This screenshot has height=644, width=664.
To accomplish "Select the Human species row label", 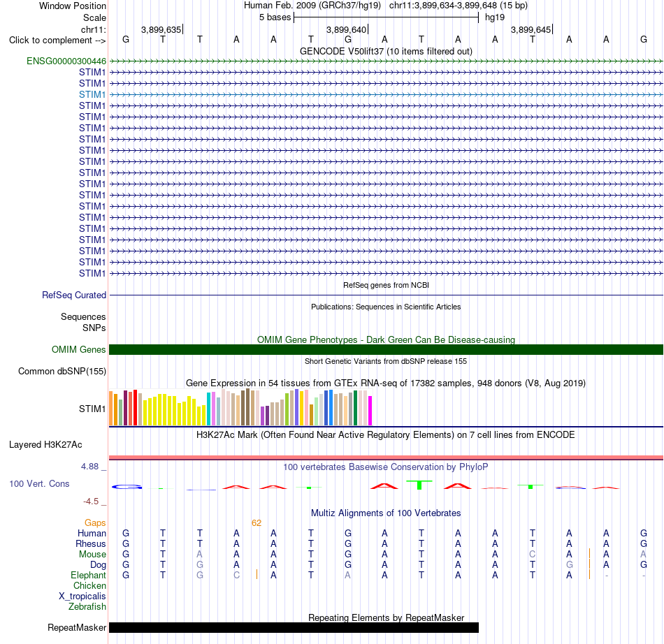I will click(92, 533).
